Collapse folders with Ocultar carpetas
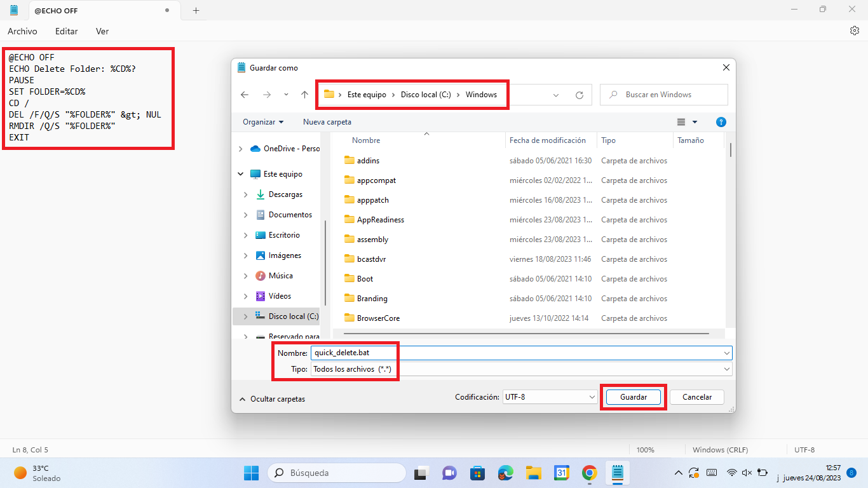868x488 pixels. pyautogui.click(x=272, y=399)
